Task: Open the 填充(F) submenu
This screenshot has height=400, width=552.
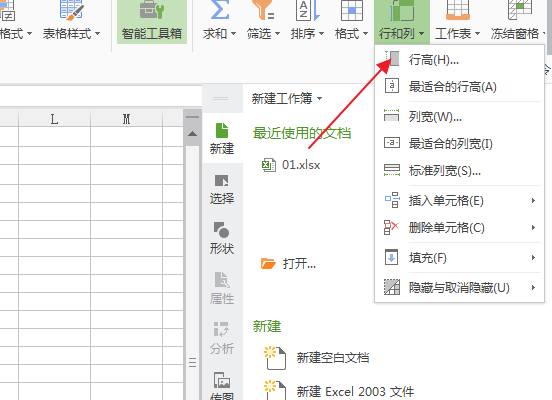Action: [x=459, y=258]
